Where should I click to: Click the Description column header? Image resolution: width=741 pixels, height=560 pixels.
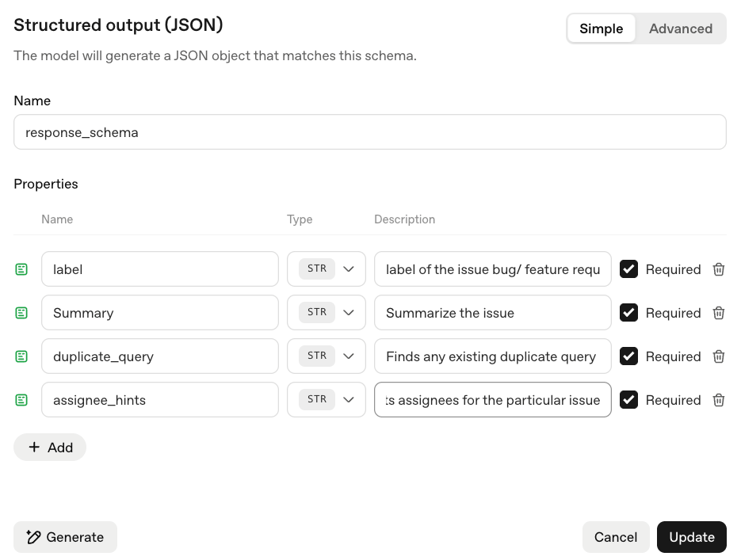(404, 219)
